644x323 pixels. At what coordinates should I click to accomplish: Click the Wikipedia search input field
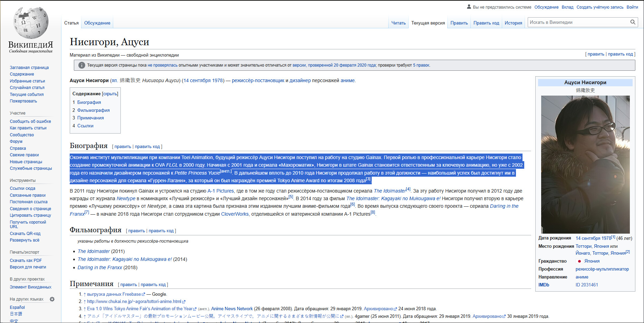pyautogui.click(x=578, y=22)
